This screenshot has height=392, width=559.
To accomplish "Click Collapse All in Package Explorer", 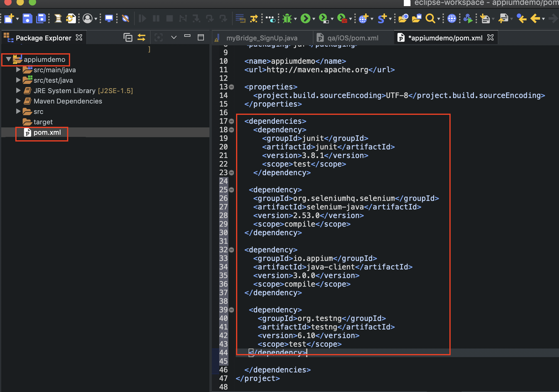I will (x=128, y=37).
